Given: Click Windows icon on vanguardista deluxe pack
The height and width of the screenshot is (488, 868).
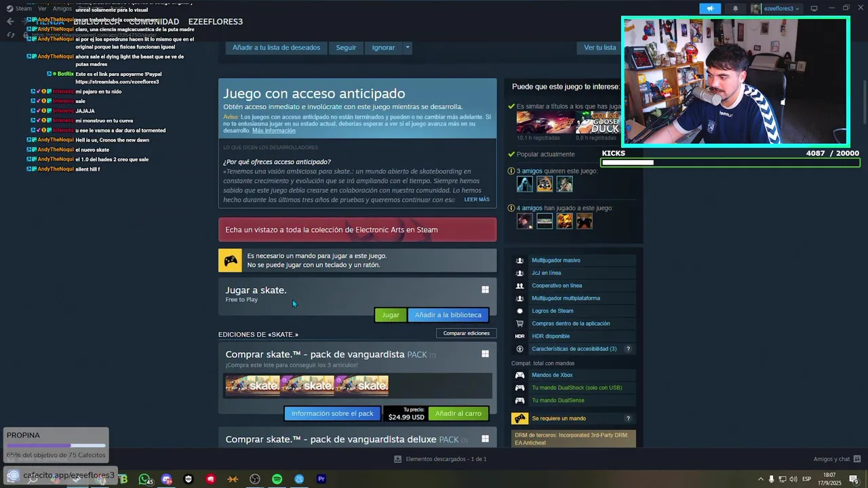Looking at the screenshot, I should [485, 439].
